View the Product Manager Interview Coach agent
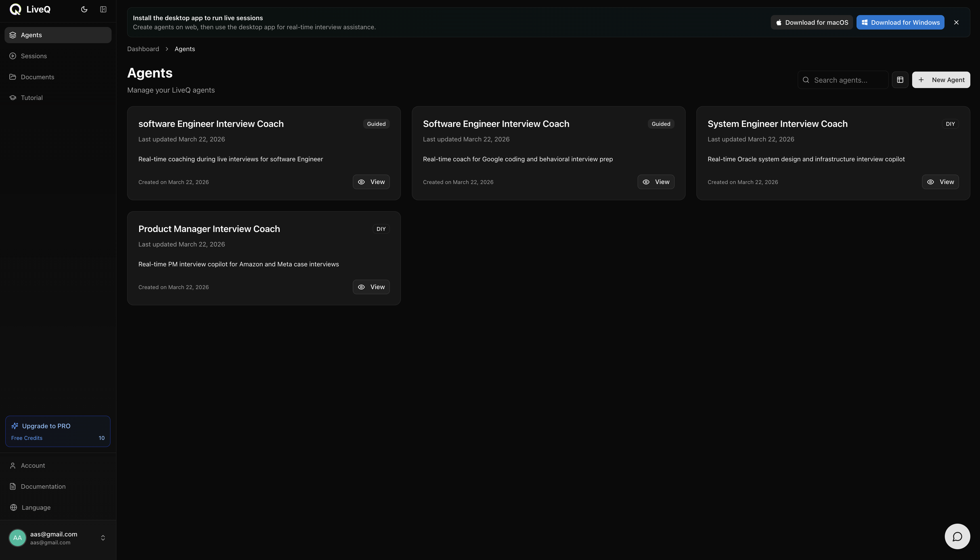The image size is (980, 560). pos(371,287)
